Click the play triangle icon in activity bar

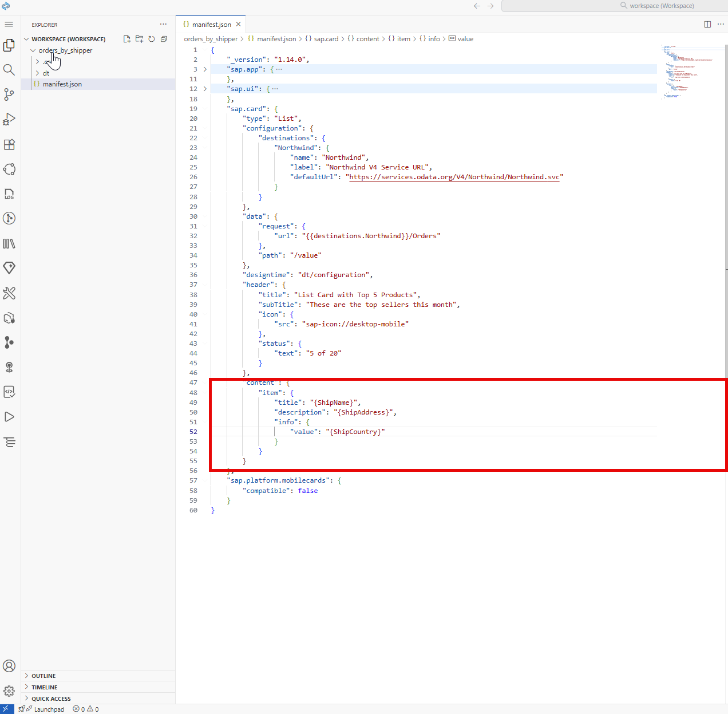click(x=9, y=417)
